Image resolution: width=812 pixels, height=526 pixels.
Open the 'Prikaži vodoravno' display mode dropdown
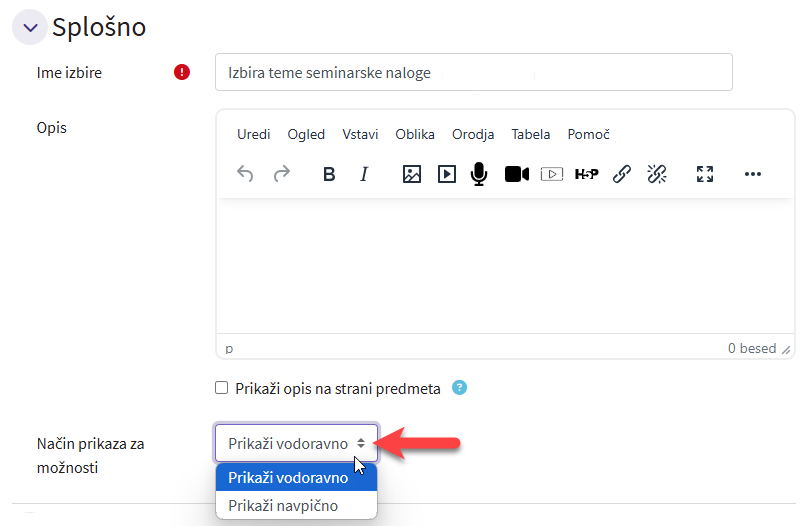point(296,443)
